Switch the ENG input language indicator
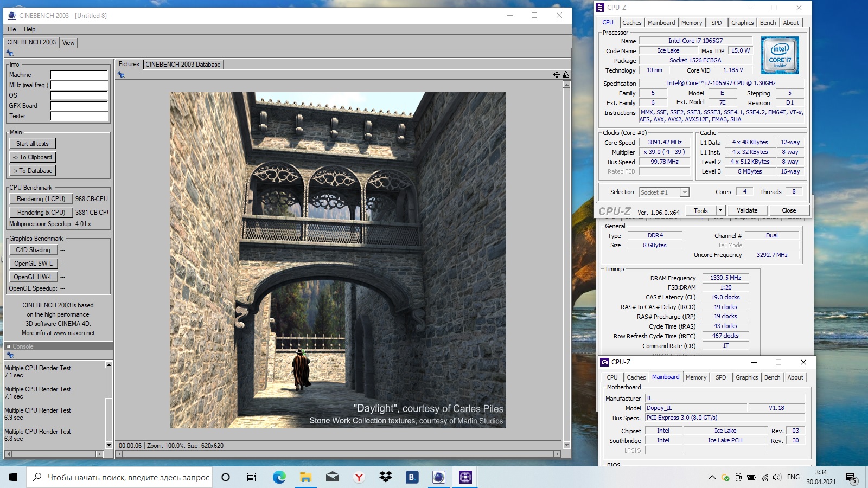Screen dimensions: 868x488 pos(793,477)
